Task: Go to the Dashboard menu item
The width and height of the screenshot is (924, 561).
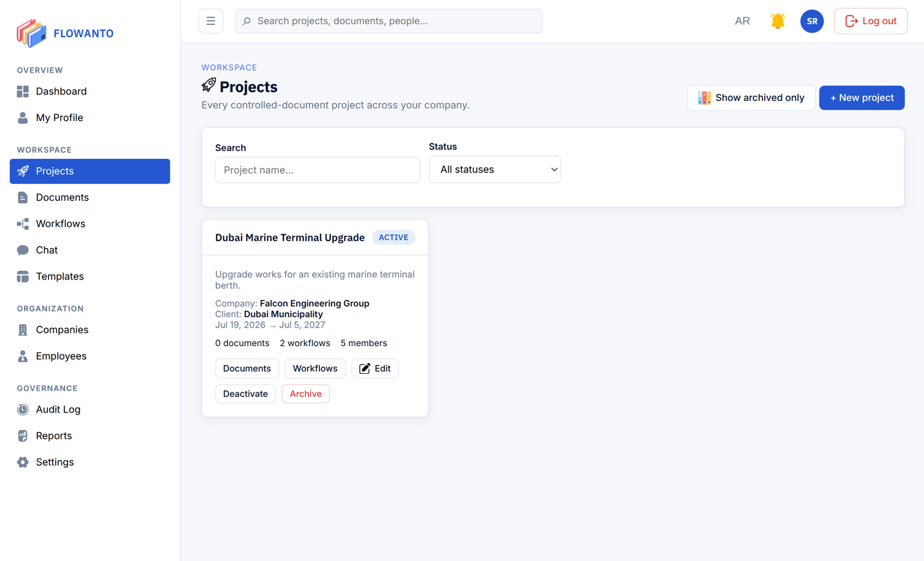Action: tap(90, 91)
